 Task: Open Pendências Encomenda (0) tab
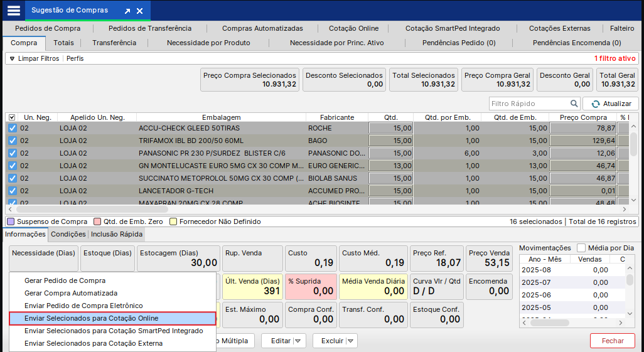(x=577, y=43)
